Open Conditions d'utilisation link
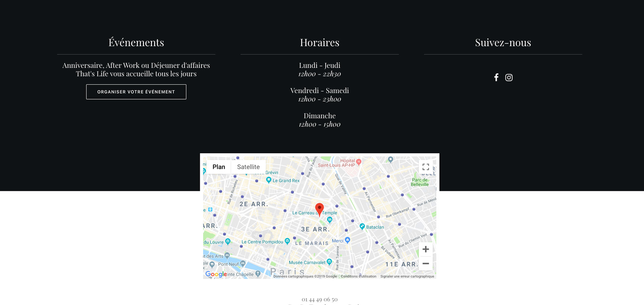Screen dimensions: 644x305 pyautogui.click(x=359, y=277)
